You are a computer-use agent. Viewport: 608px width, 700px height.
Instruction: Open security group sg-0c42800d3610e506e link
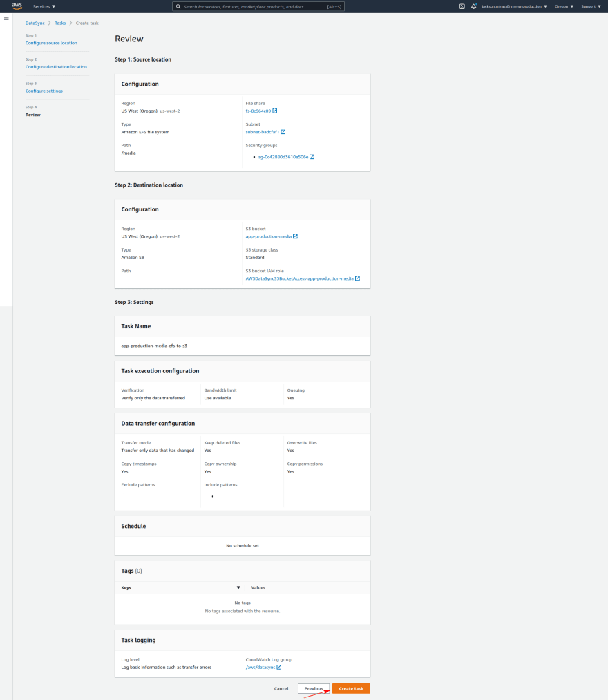pos(283,157)
